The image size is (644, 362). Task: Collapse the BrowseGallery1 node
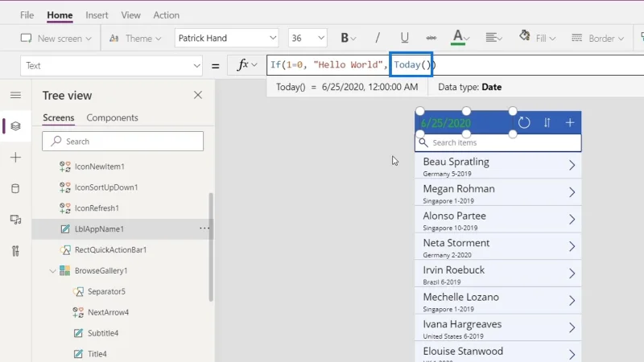pyautogui.click(x=52, y=271)
